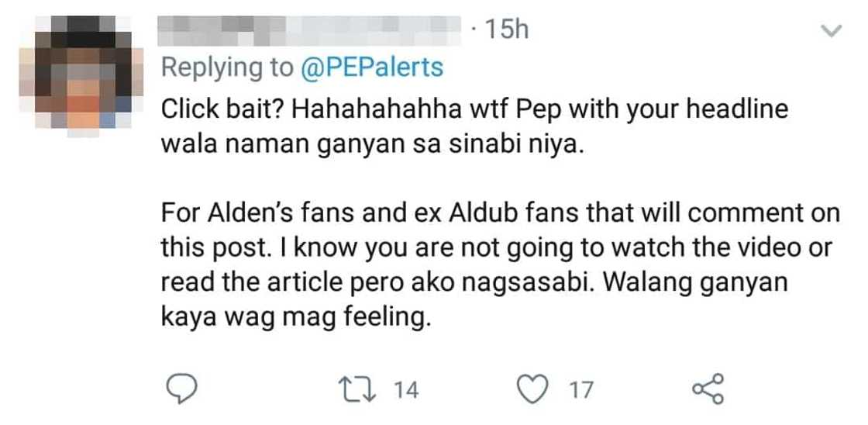868x425 pixels.
Task: Like the tweet with the heart icon
Action: (x=533, y=389)
